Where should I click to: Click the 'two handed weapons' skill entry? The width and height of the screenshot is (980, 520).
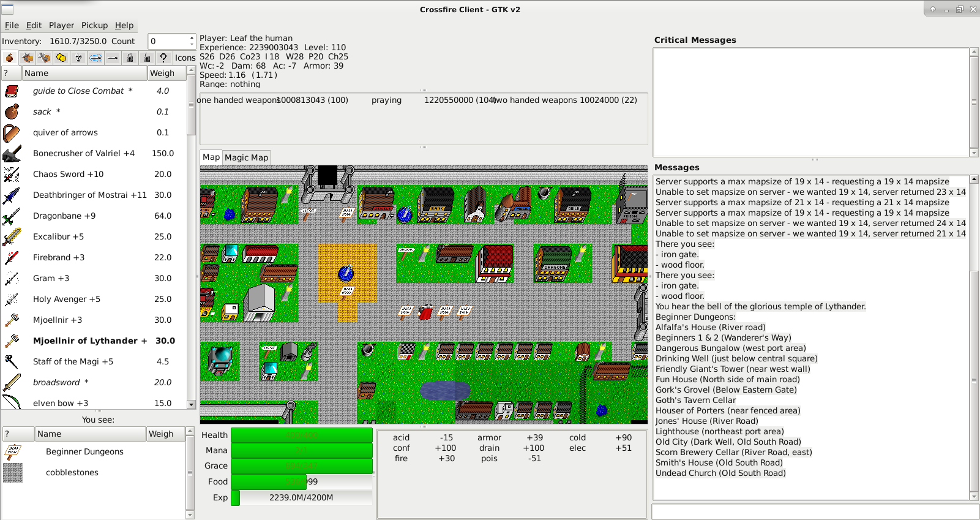click(x=535, y=100)
